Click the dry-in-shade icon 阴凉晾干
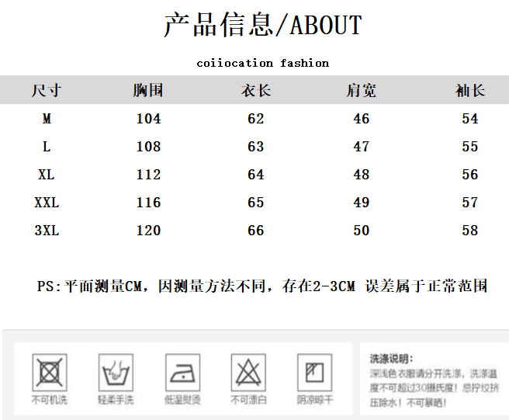 [x=314, y=372]
